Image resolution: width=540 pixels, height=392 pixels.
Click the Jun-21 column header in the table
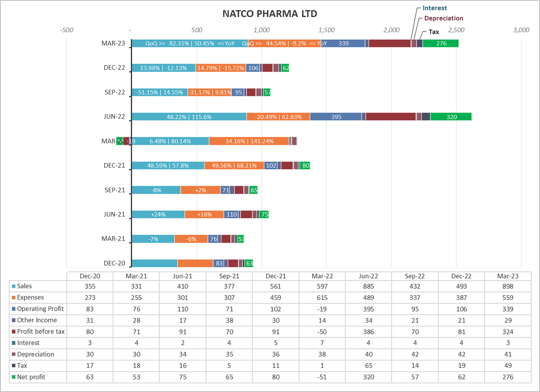pos(183,276)
